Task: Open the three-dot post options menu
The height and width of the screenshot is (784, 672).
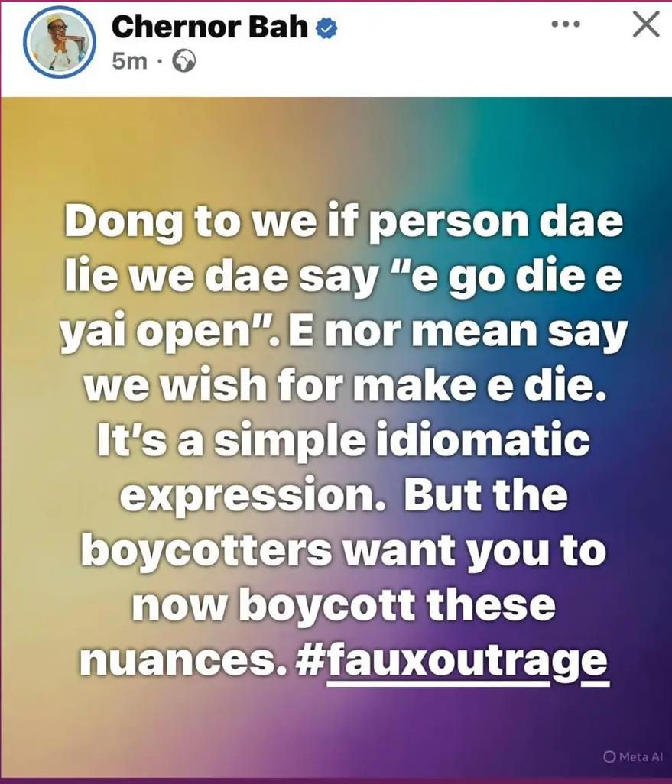Action: click(565, 24)
